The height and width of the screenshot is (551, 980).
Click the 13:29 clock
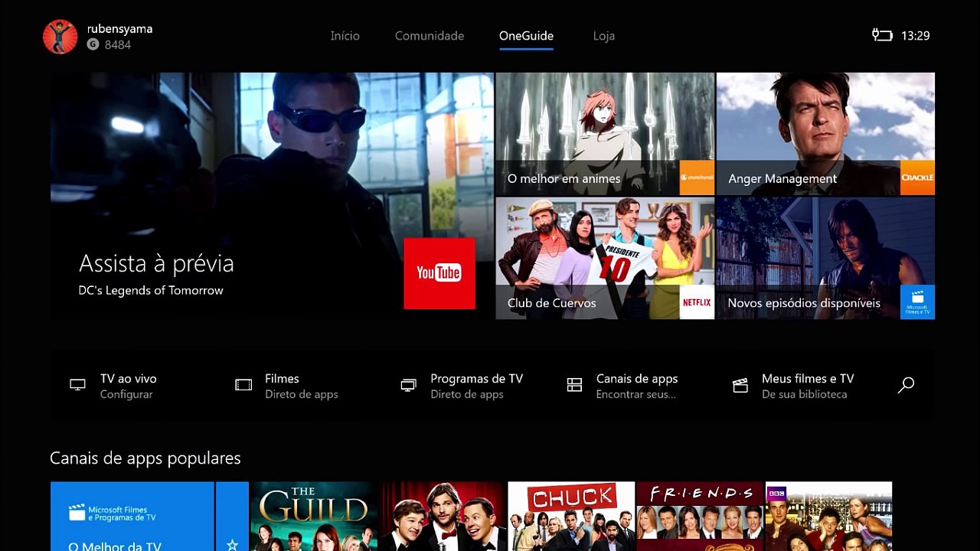pyautogui.click(x=915, y=36)
